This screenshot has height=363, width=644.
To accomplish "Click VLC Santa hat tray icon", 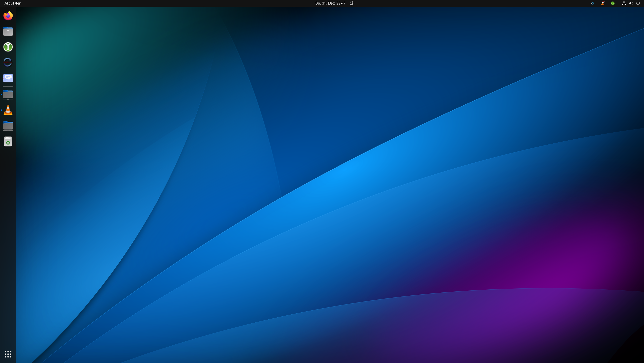I will coord(603,3).
